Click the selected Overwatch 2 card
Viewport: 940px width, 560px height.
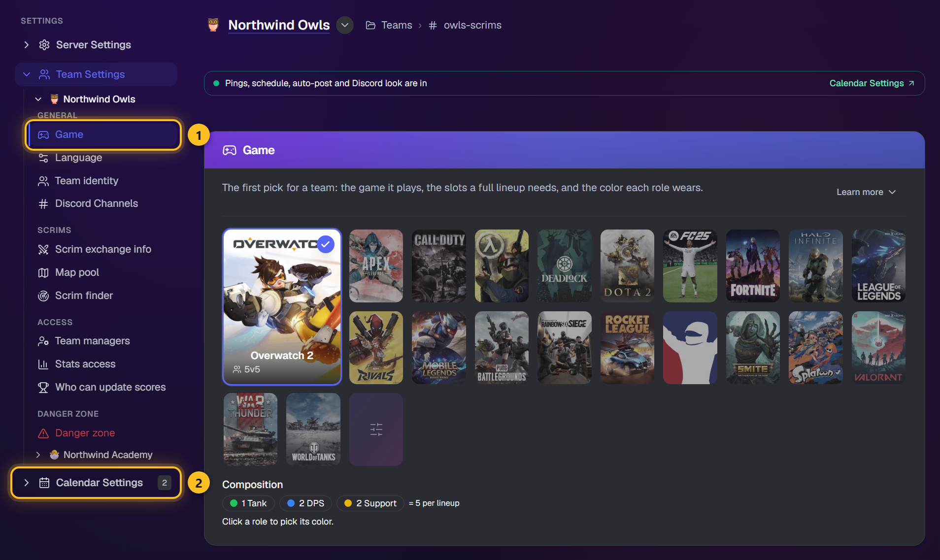[x=282, y=306]
